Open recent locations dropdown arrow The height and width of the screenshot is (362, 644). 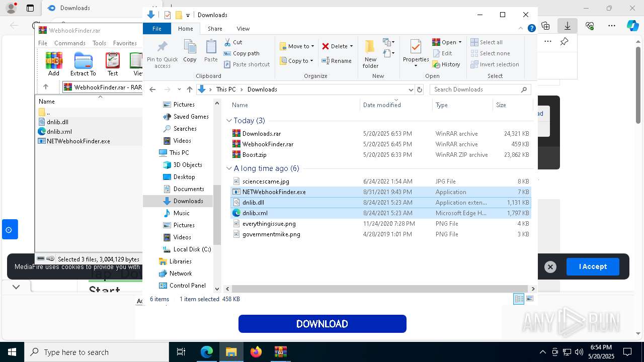coord(179,89)
